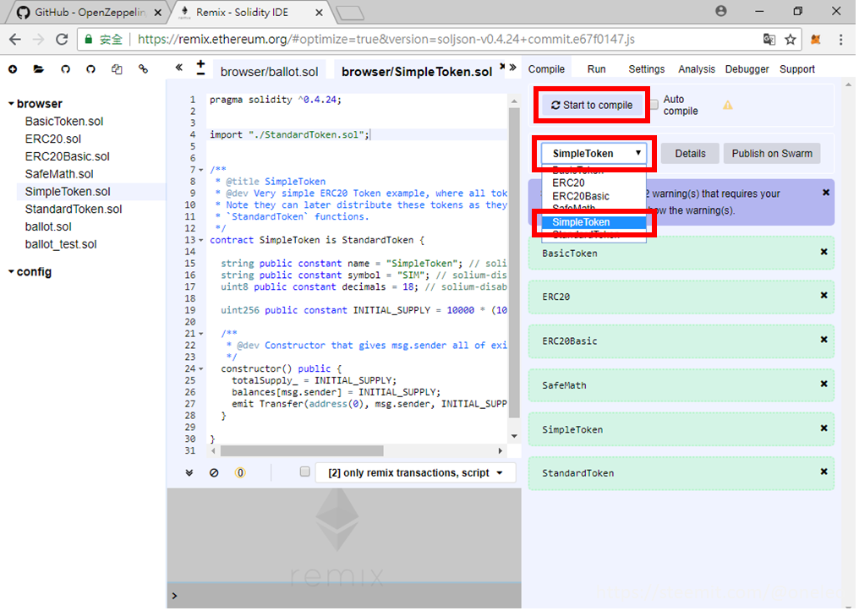Fold the contract block at line 13
The height and width of the screenshot is (616, 859).
click(x=201, y=240)
